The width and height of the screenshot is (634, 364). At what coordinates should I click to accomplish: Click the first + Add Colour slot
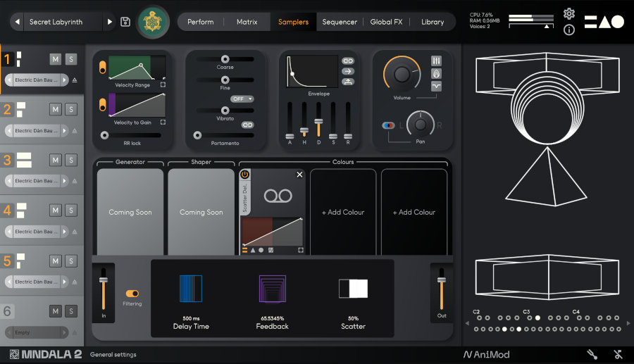tap(343, 212)
